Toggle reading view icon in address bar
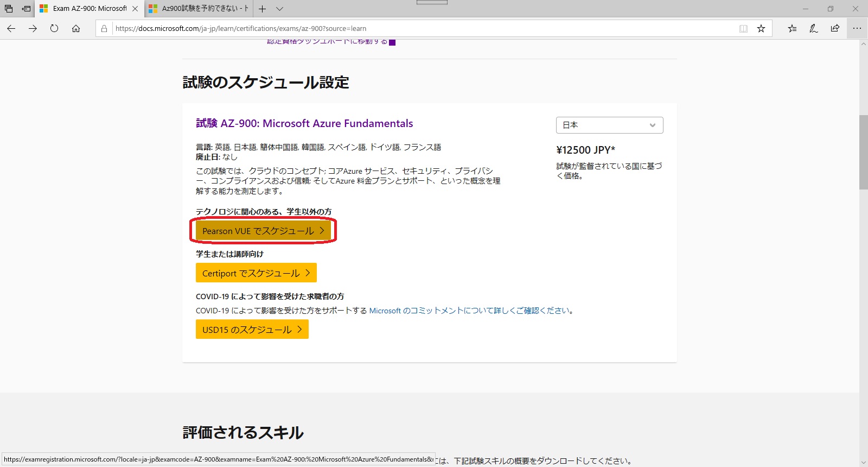 pyautogui.click(x=743, y=28)
